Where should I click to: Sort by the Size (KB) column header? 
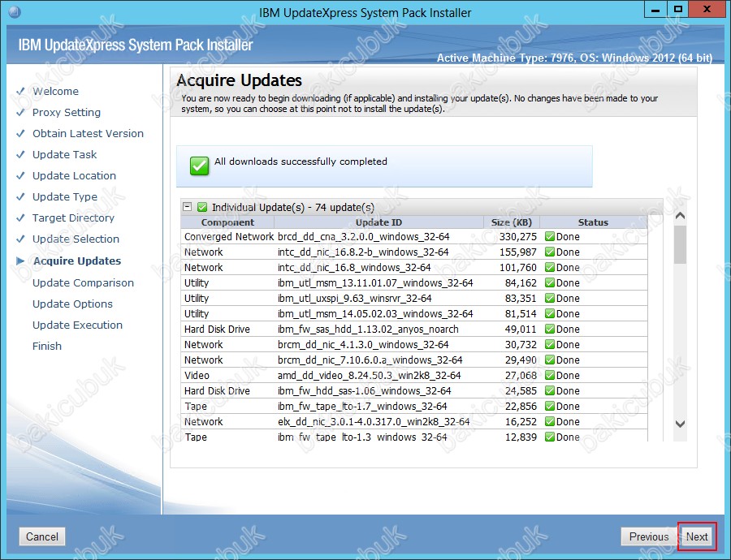[x=512, y=222]
